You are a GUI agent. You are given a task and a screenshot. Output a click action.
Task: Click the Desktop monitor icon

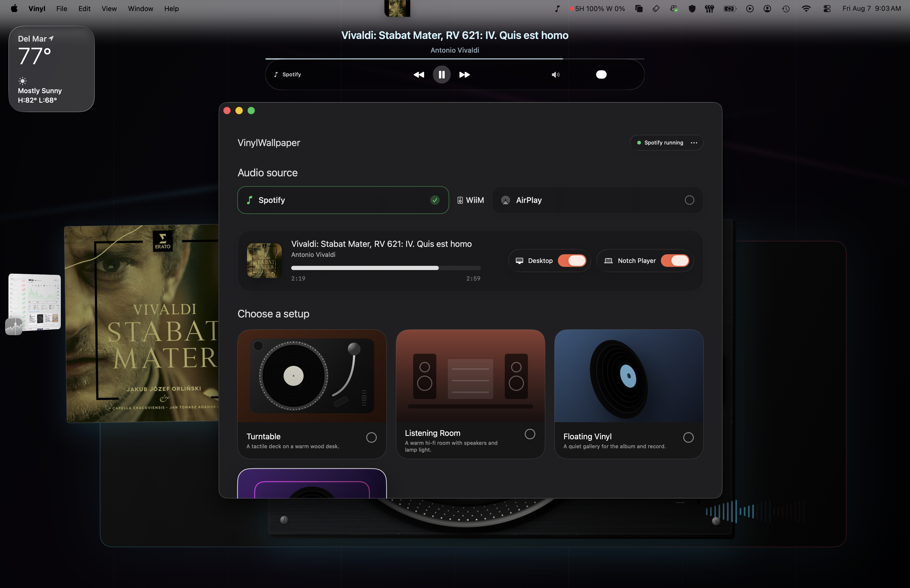519,261
